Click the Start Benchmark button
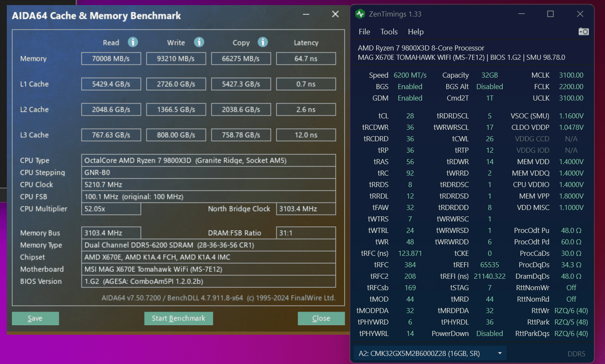The image size is (605, 364). (x=178, y=318)
